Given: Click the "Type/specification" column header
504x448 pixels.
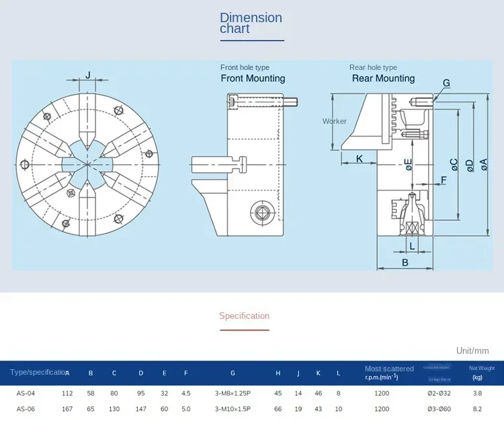Looking at the screenshot, I should [39, 372].
